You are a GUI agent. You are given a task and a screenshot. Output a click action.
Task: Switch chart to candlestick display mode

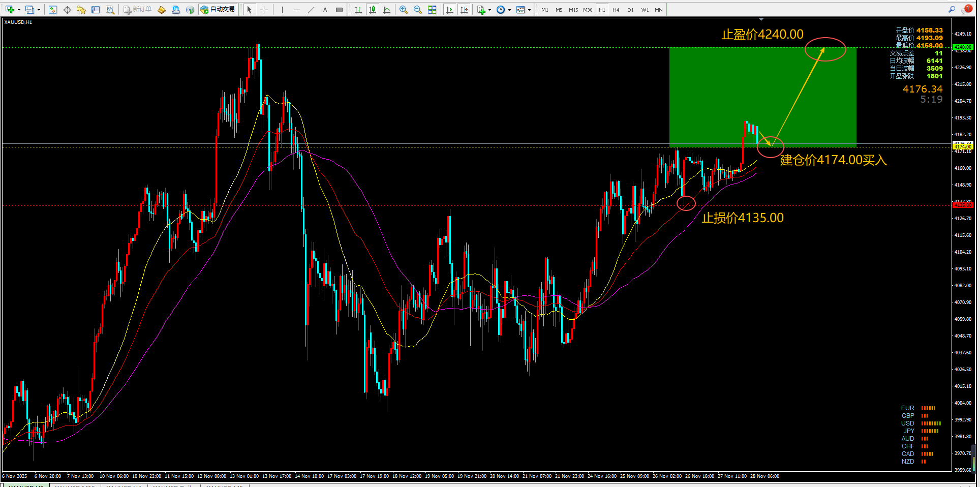click(373, 10)
